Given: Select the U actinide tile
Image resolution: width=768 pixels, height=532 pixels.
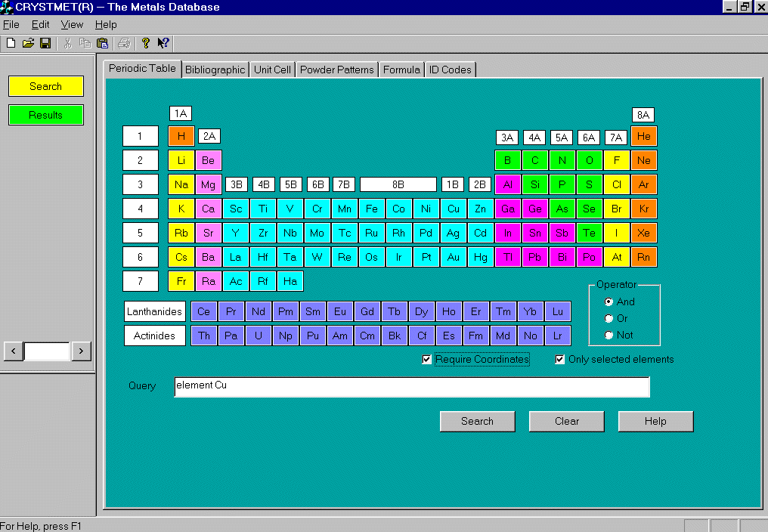Looking at the screenshot, I should coord(258,336).
